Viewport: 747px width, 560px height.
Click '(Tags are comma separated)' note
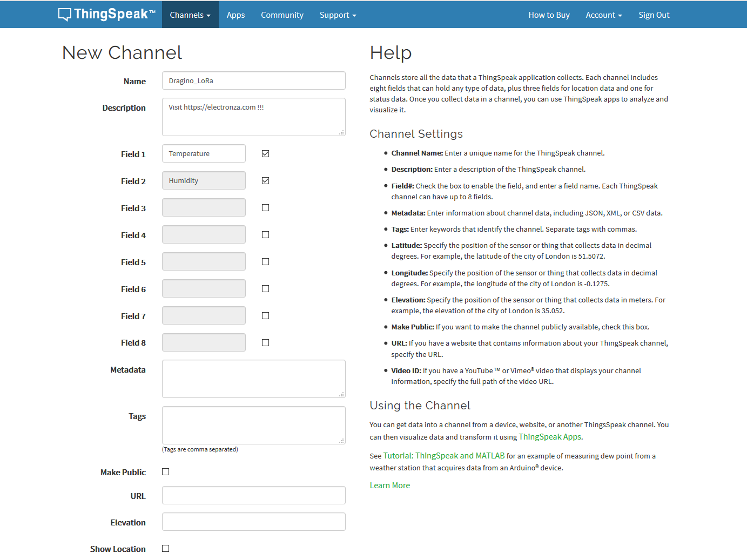200,449
